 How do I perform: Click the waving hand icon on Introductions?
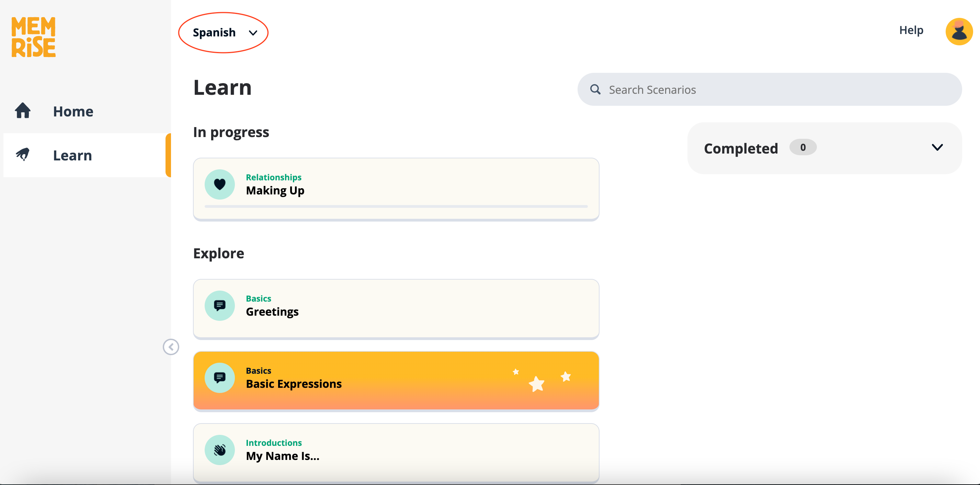[219, 450]
